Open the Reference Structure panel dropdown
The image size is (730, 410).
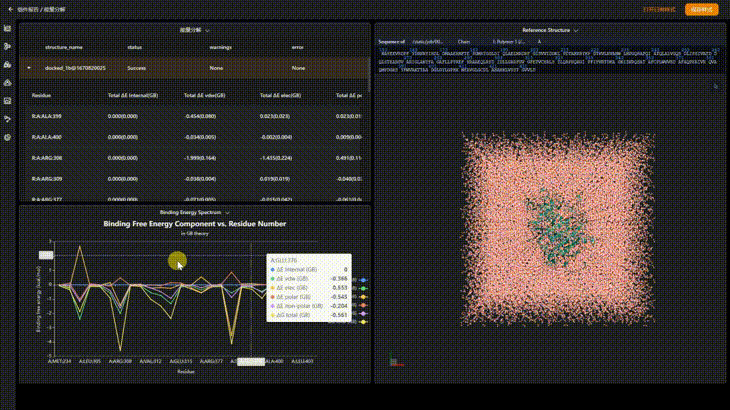coord(550,30)
